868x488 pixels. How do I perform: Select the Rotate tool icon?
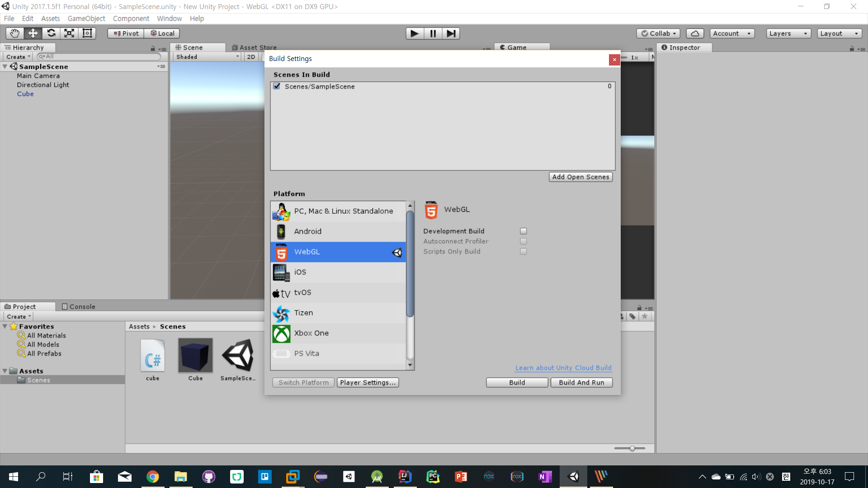click(51, 33)
